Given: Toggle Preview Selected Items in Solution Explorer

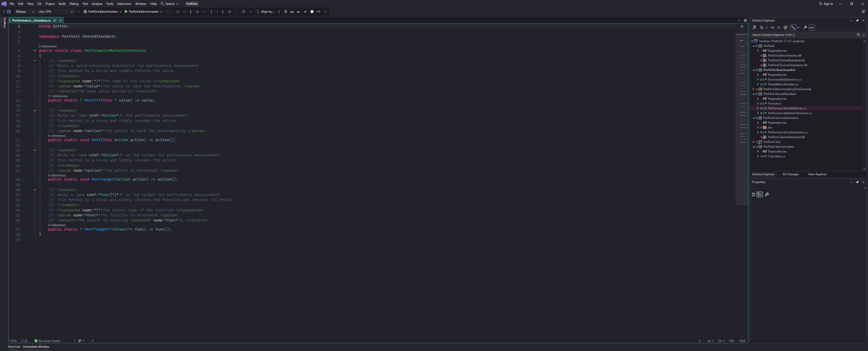Looking at the screenshot, I should pyautogui.click(x=812, y=28).
